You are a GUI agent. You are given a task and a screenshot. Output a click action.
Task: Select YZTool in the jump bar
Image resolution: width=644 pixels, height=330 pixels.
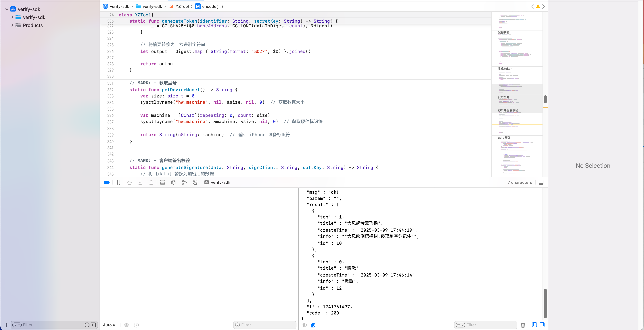182,7
